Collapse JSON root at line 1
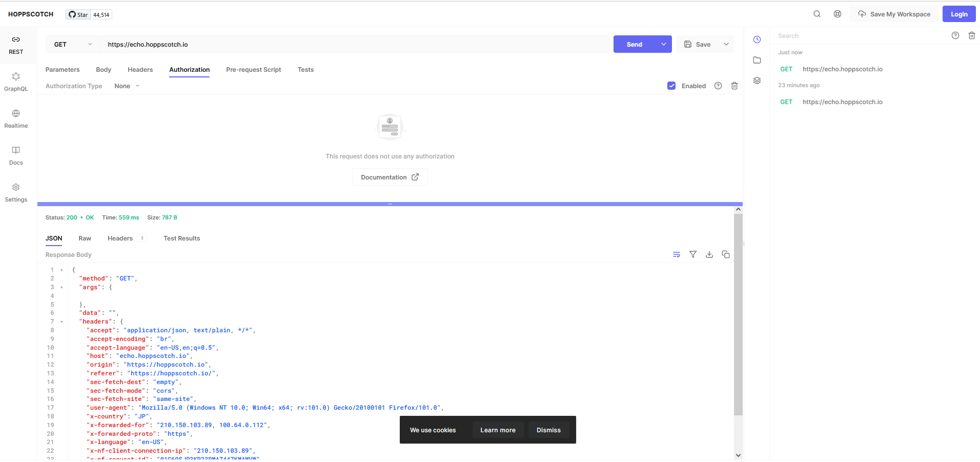 click(x=62, y=270)
